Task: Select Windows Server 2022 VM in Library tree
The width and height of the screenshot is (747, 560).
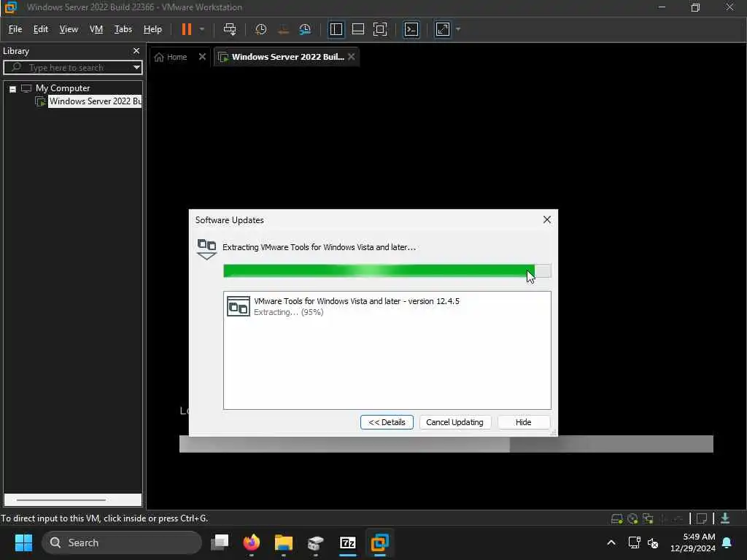Action: (95, 101)
